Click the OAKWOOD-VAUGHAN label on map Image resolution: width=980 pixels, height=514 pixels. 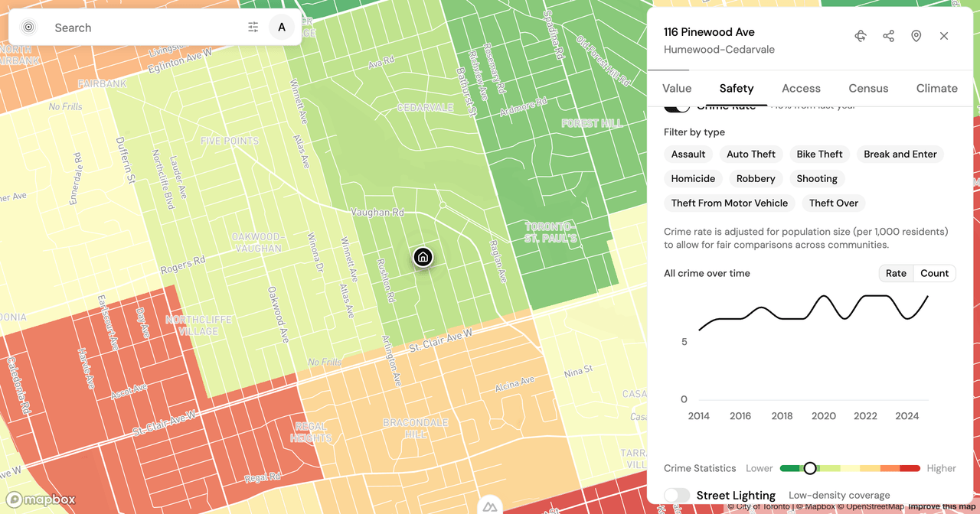(256, 242)
